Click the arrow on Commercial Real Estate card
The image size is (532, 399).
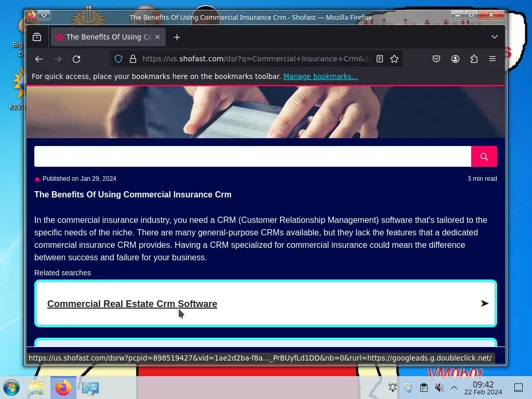tap(485, 303)
